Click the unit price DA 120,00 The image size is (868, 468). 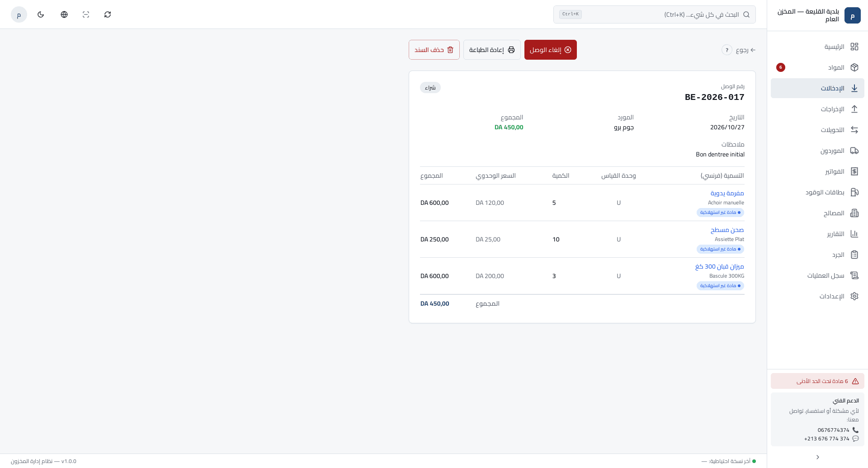point(490,203)
